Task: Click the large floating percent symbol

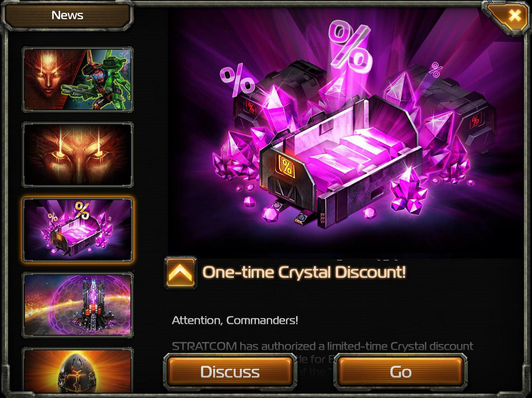Action: coord(350,46)
